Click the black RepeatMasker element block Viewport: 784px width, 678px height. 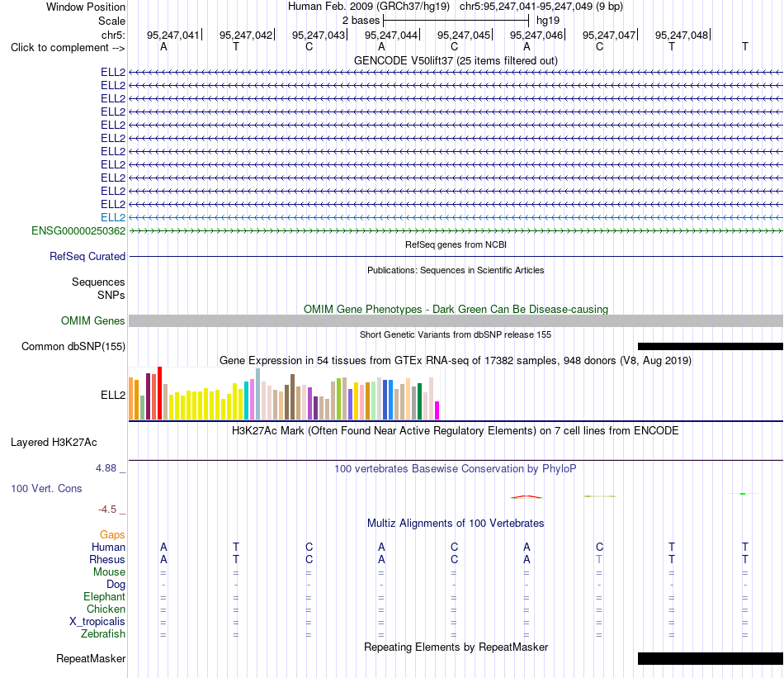[x=711, y=658]
